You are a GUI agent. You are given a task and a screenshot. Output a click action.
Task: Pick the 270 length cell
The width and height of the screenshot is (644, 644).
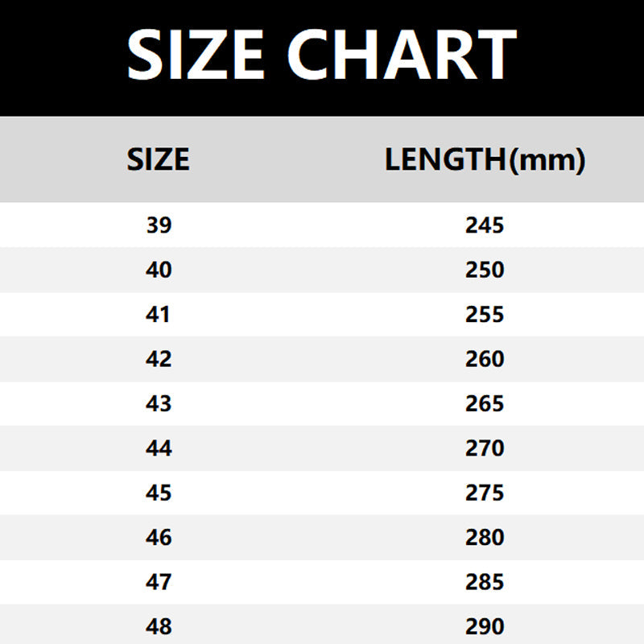[485, 448]
